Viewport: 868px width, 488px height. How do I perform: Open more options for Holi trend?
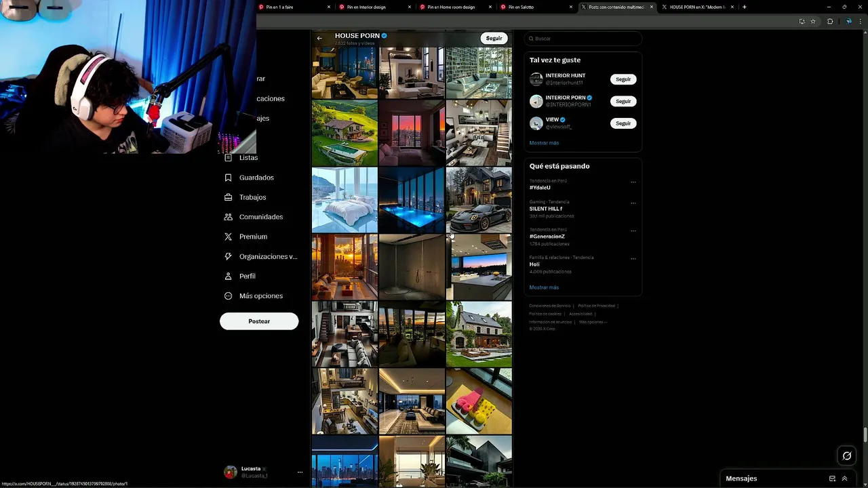pyautogui.click(x=633, y=258)
